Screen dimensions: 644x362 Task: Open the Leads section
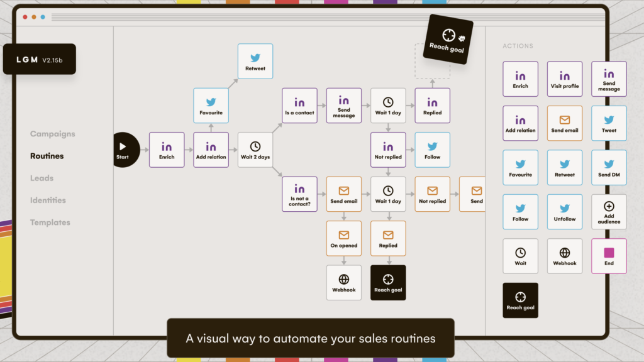click(42, 178)
